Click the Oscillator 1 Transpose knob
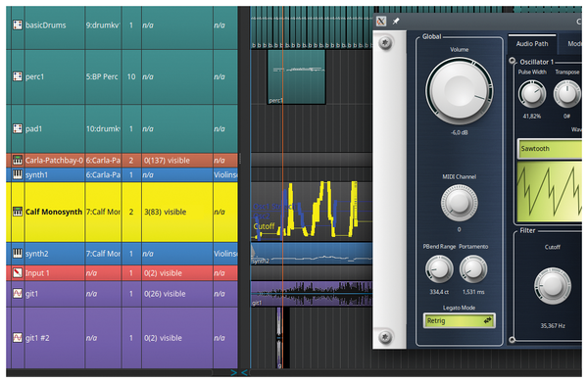588x383 pixels. pyautogui.click(x=567, y=94)
